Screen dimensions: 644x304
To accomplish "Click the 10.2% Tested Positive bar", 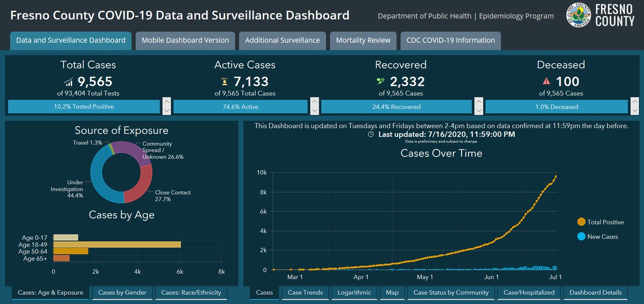I will coord(84,106).
